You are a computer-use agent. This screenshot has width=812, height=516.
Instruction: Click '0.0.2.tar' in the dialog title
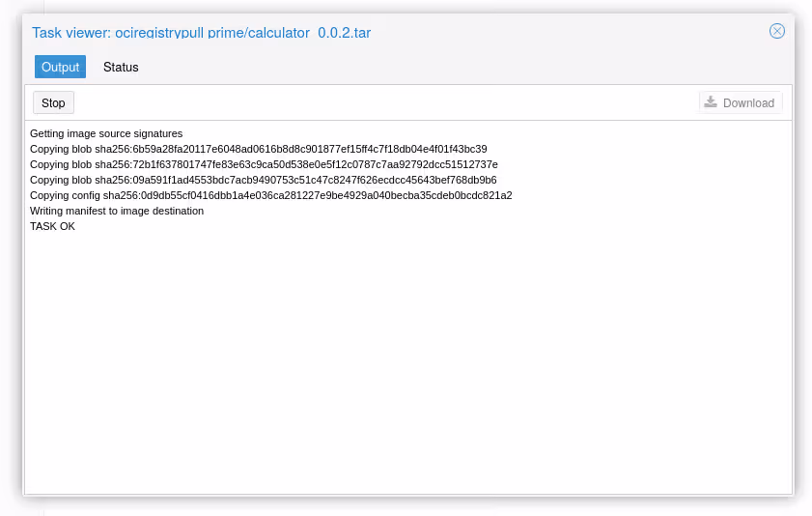coord(345,33)
